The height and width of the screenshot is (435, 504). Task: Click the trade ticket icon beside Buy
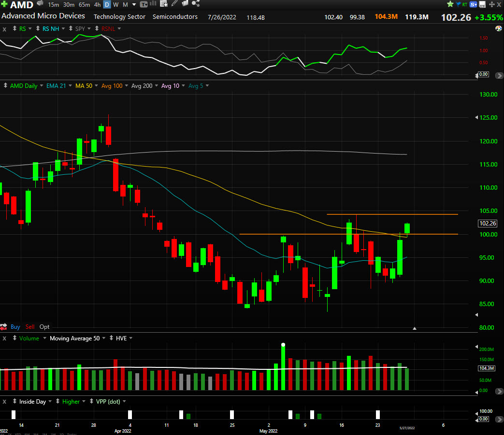3,327
